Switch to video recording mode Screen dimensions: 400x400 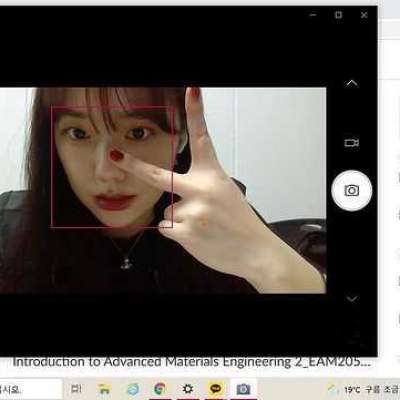coord(352,143)
